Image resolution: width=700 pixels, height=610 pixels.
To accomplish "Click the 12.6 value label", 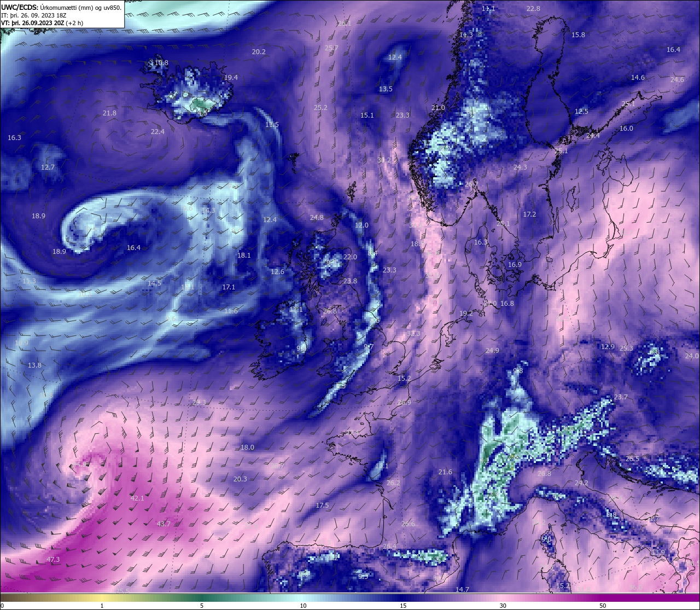I will [277, 271].
